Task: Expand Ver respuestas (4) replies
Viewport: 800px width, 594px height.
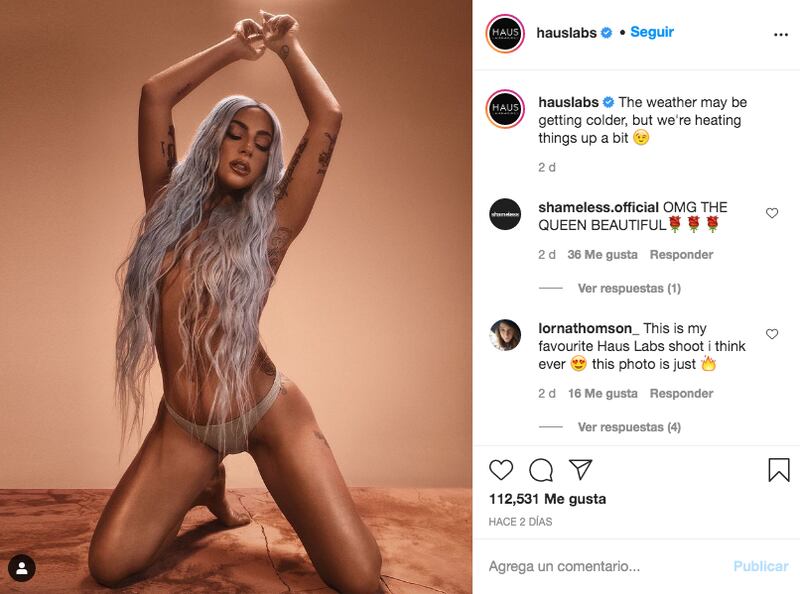Action: 629,427
